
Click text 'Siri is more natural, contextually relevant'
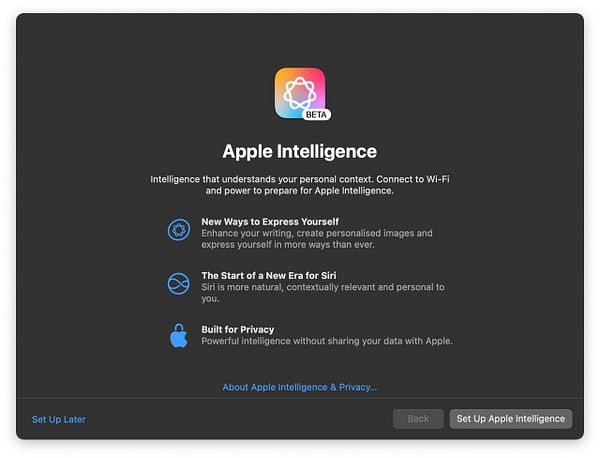[288, 287]
